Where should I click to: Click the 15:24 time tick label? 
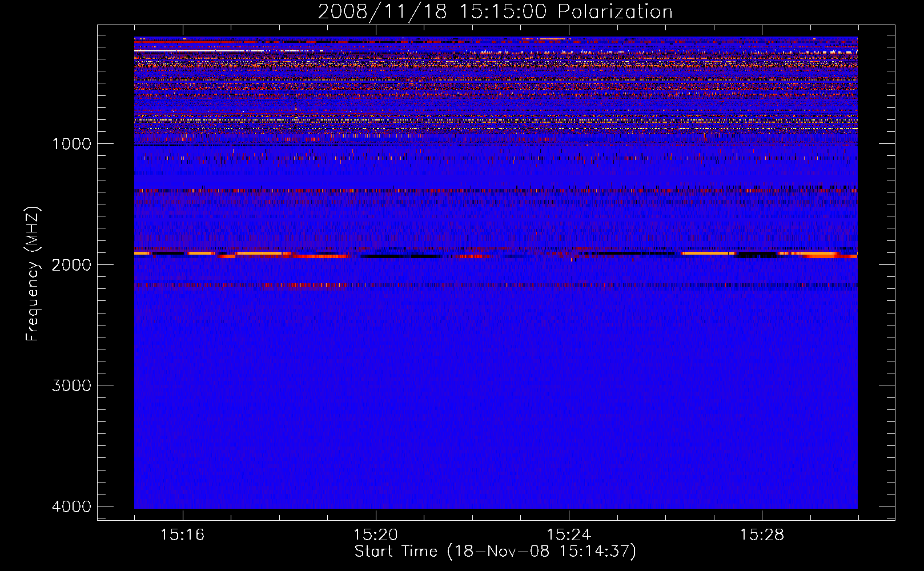tap(569, 534)
